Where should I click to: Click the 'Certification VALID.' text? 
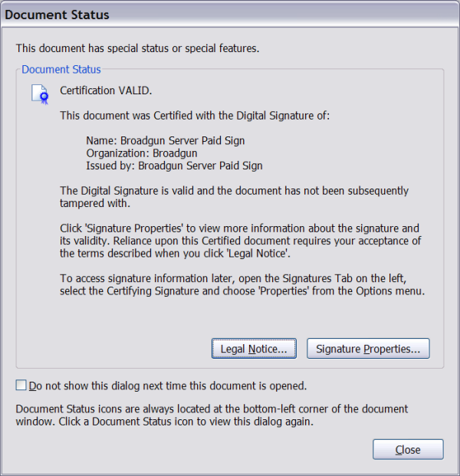click(106, 90)
